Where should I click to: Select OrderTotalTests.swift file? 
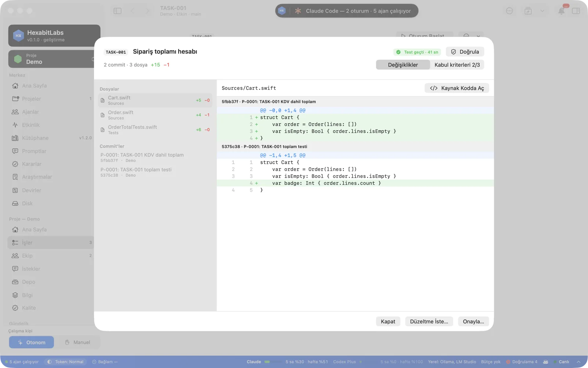click(x=155, y=130)
